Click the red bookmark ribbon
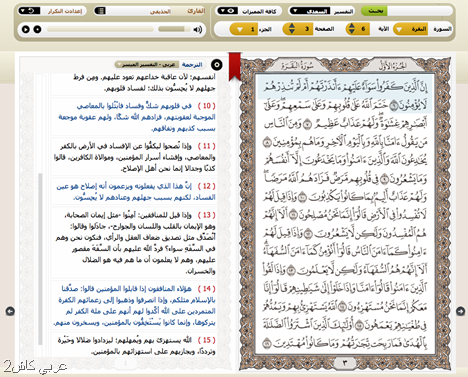The height and width of the screenshot is (377, 468). pos(235,66)
